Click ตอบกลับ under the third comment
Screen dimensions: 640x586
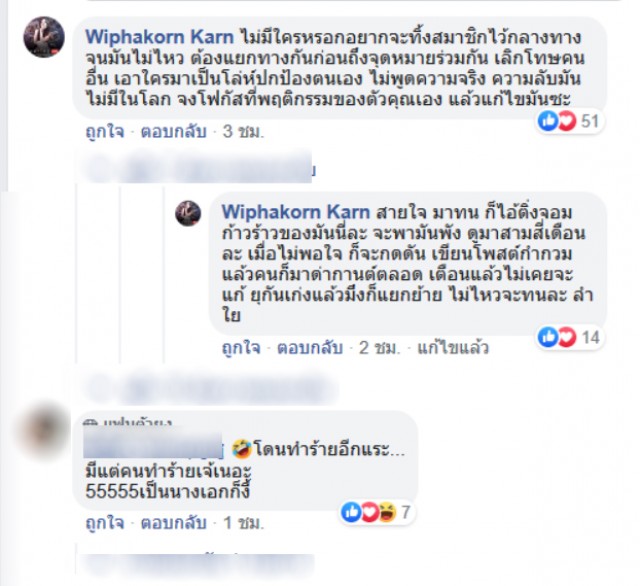(x=173, y=523)
